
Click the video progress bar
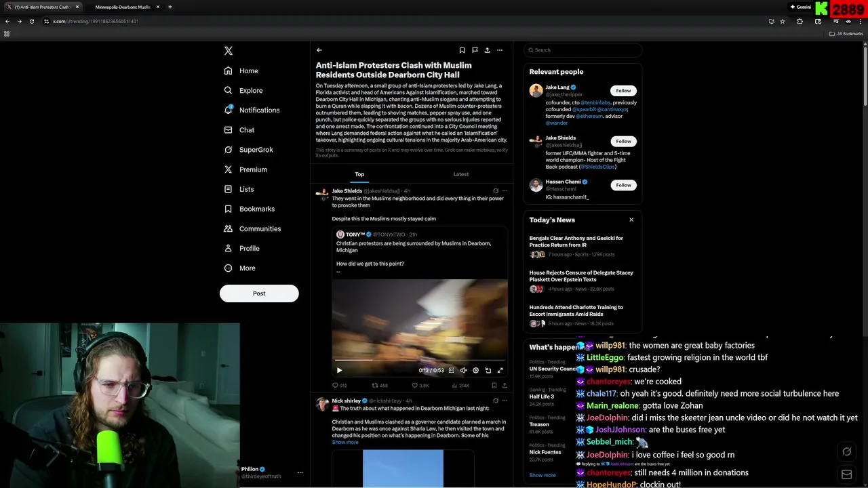click(x=420, y=361)
